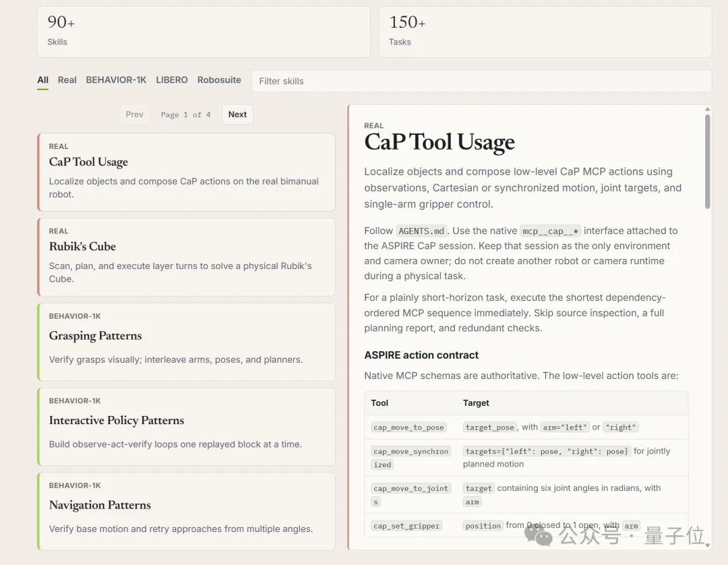Click the scroll up arrow in detail panel

(x=708, y=109)
